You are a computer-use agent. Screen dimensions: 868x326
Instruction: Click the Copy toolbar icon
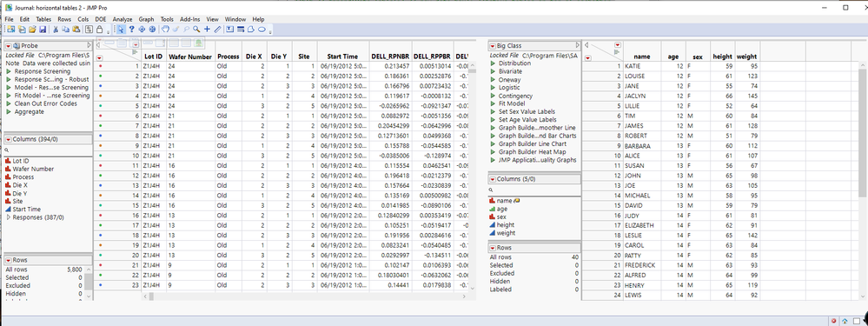coord(65,30)
